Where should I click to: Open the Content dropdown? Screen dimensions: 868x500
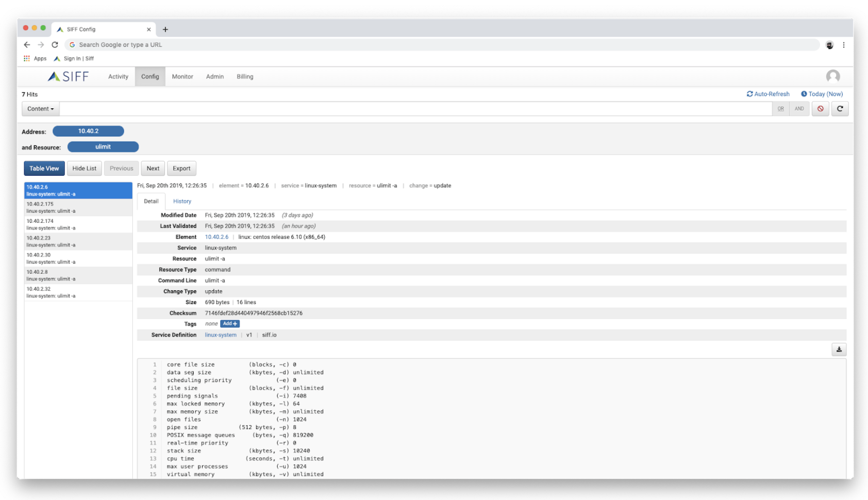tap(41, 109)
